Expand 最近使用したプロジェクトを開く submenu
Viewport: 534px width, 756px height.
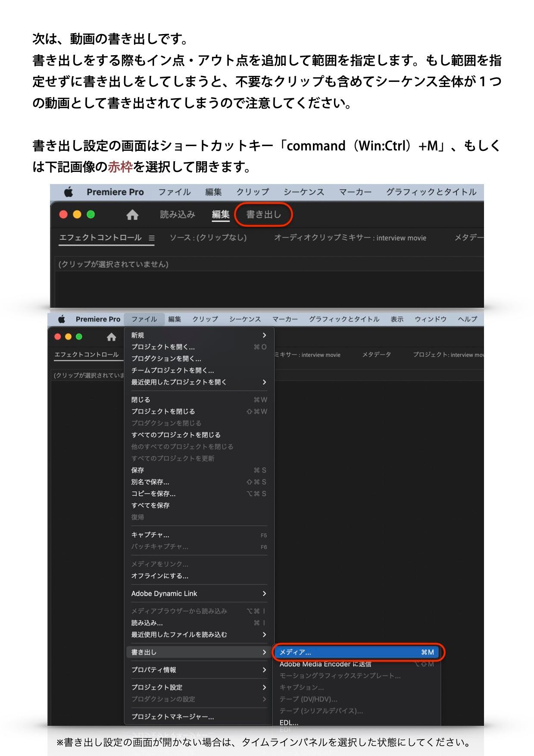pyautogui.click(x=199, y=382)
